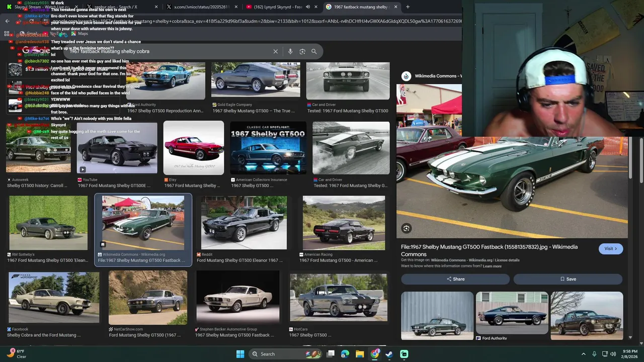Screen dimensions: 644x362
Task: Open American Racing black GT500 thumbnail
Action: click(x=344, y=223)
